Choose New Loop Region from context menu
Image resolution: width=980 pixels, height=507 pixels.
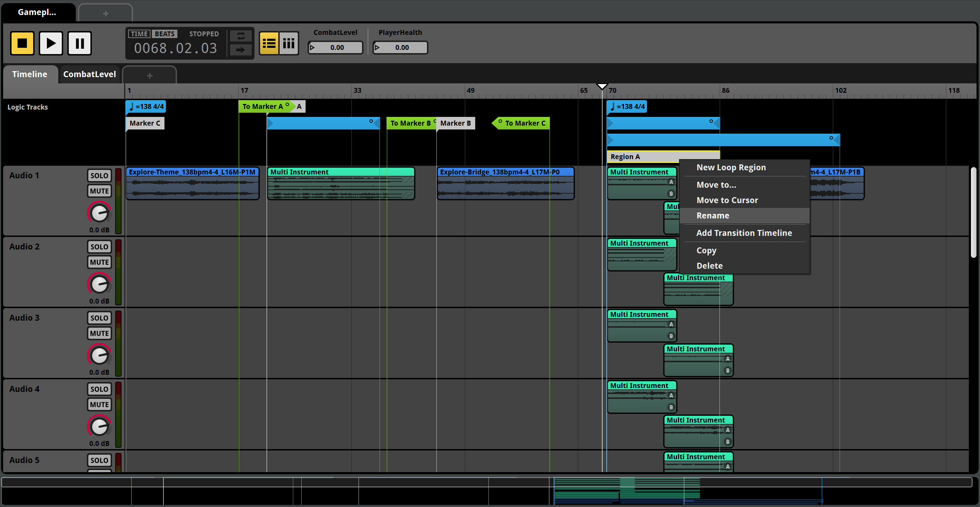[744, 167]
